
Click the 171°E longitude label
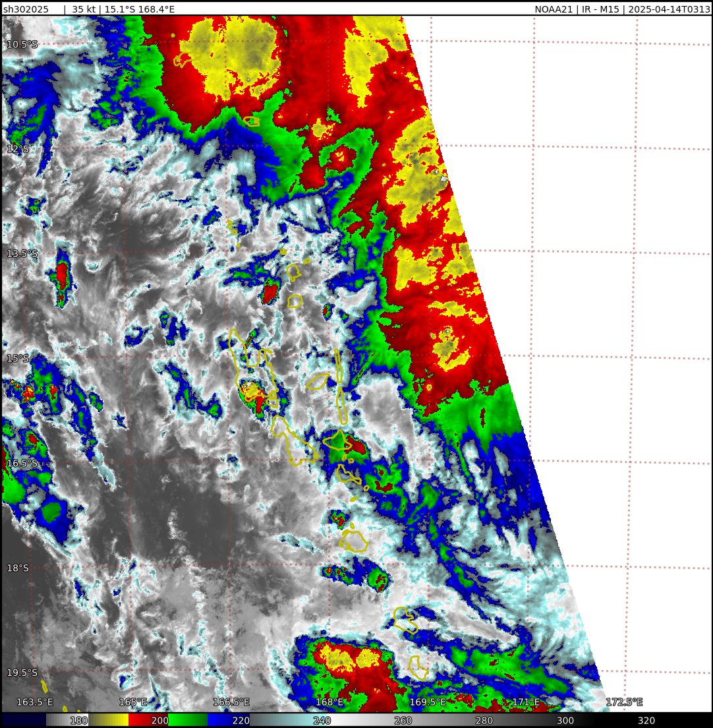pos(526,702)
